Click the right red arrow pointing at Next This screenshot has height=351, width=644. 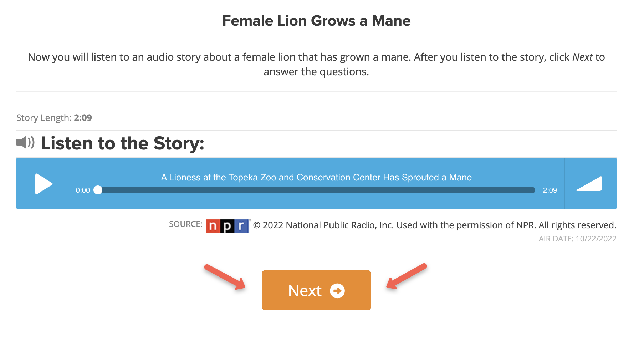click(x=407, y=276)
